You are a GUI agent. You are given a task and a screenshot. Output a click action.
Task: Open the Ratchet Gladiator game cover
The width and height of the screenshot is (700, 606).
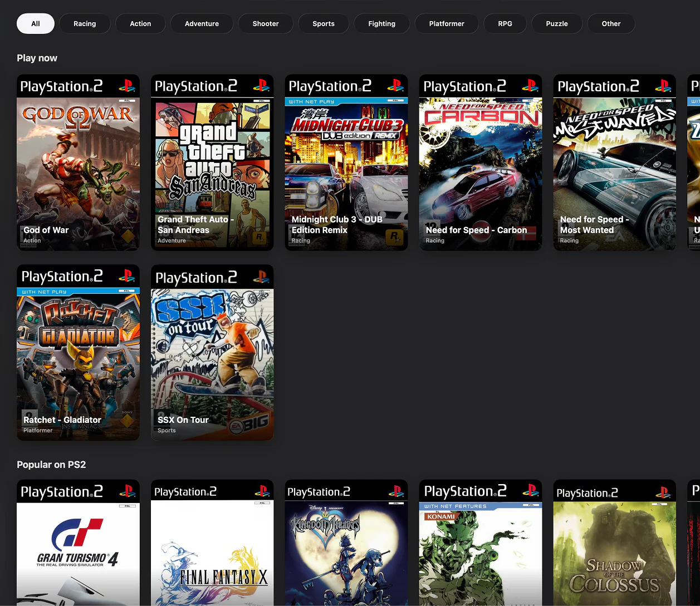pyautogui.click(x=78, y=352)
